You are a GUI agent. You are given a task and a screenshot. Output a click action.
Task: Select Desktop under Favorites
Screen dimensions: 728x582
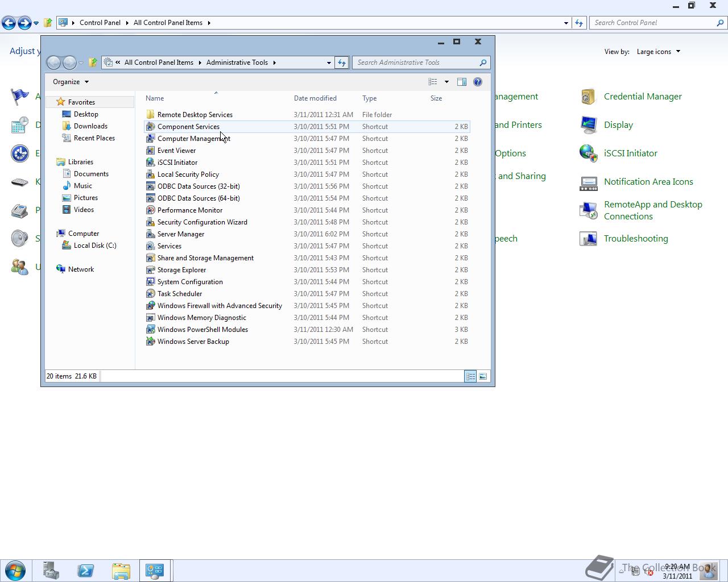pyautogui.click(x=86, y=114)
